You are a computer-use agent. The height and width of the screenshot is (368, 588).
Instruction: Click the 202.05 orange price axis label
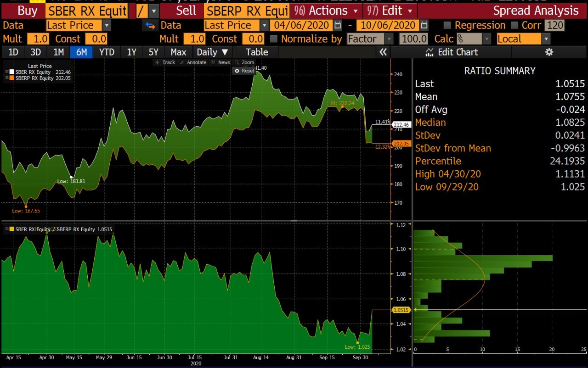[x=401, y=144]
